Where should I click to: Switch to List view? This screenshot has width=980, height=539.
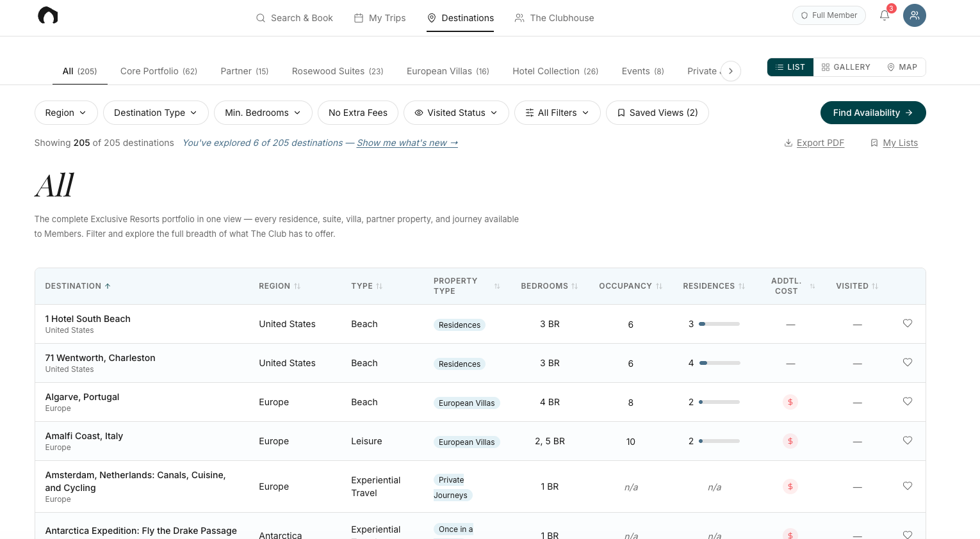coord(790,67)
